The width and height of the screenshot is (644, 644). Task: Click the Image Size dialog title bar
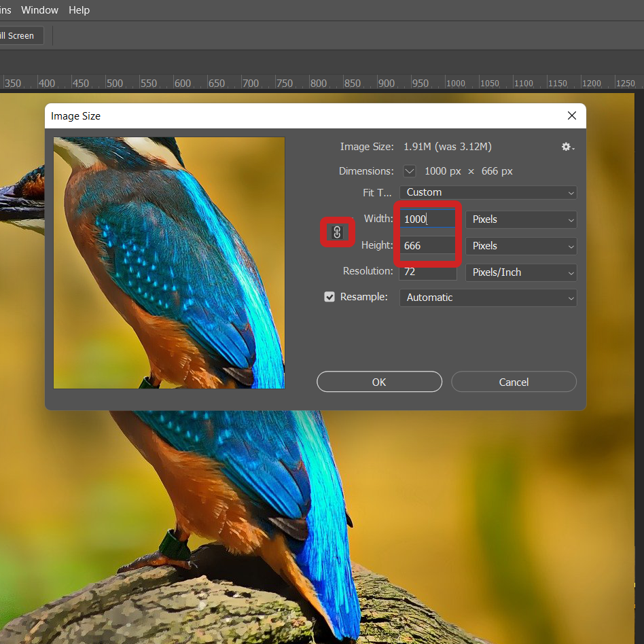315,115
